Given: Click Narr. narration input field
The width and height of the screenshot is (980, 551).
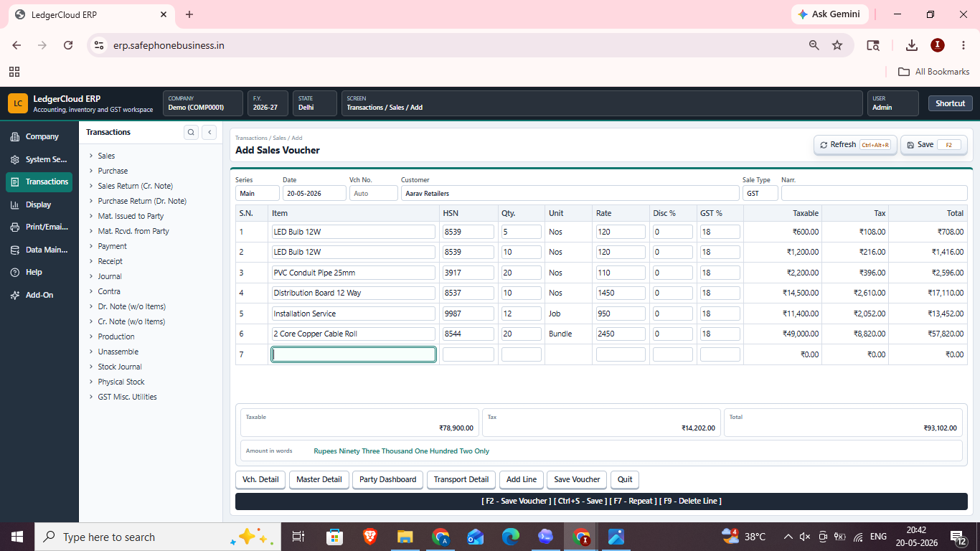Looking at the screenshot, I should coord(874,193).
